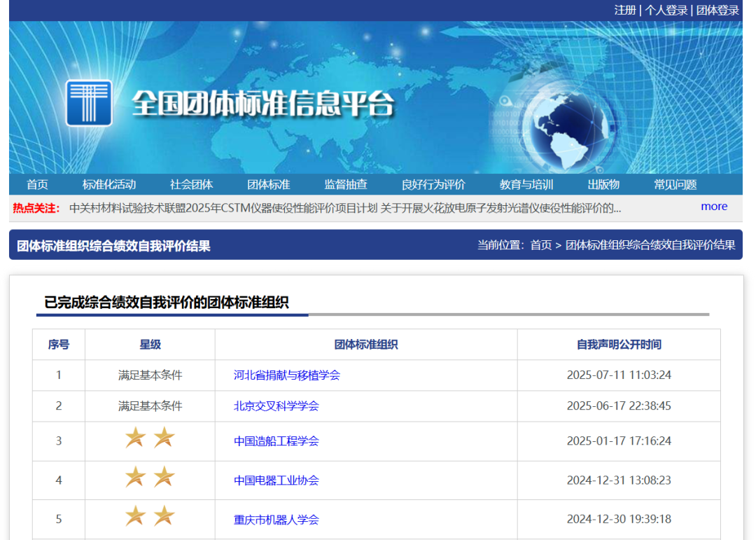Click the 热点关注 label

(x=36, y=208)
